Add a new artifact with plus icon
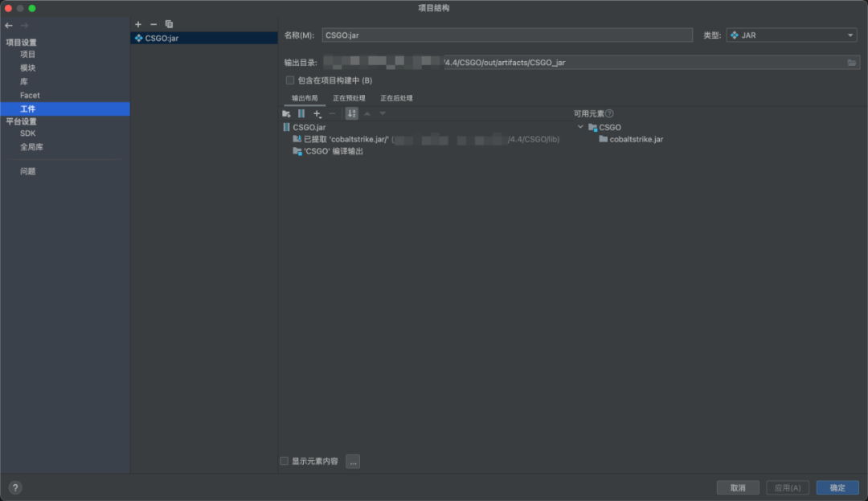Image resolution: width=868 pixels, height=501 pixels. click(x=138, y=24)
